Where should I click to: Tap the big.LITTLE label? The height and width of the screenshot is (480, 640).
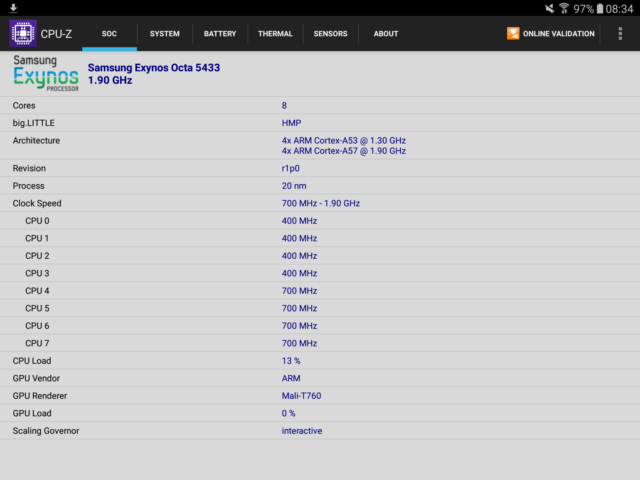[33, 123]
